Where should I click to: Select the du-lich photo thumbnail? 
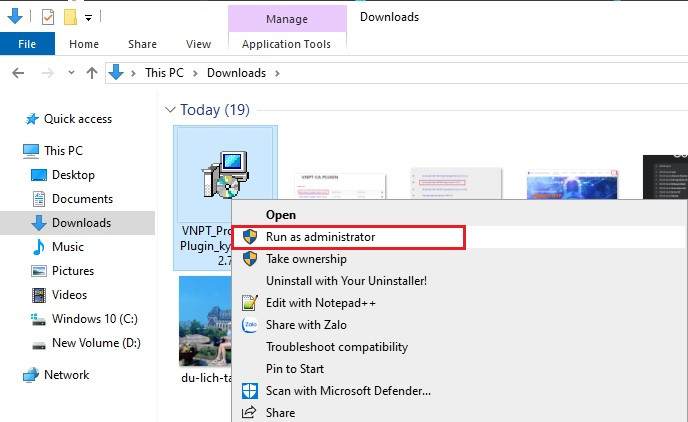pos(205,321)
